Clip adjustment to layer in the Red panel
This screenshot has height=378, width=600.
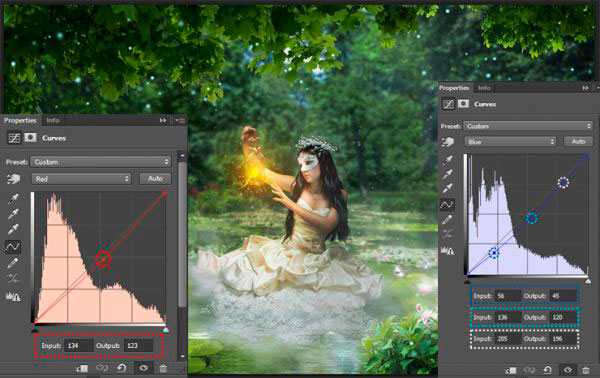(82, 368)
